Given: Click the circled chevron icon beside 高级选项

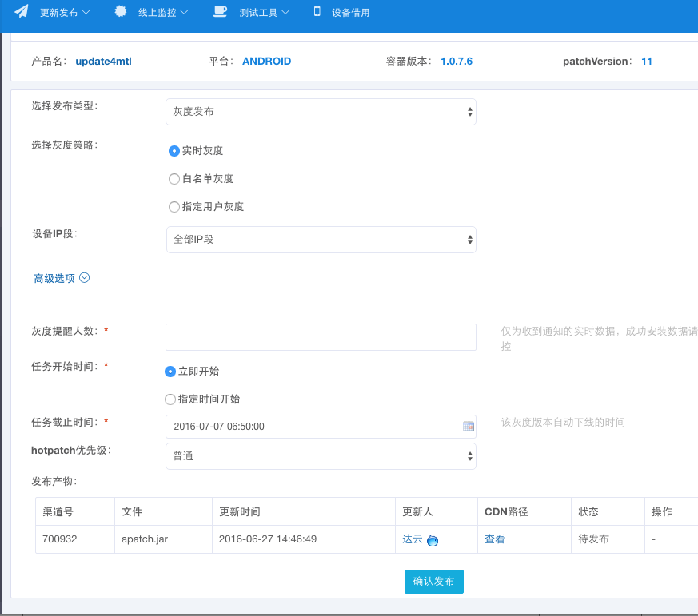Looking at the screenshot, I should 84,278.
